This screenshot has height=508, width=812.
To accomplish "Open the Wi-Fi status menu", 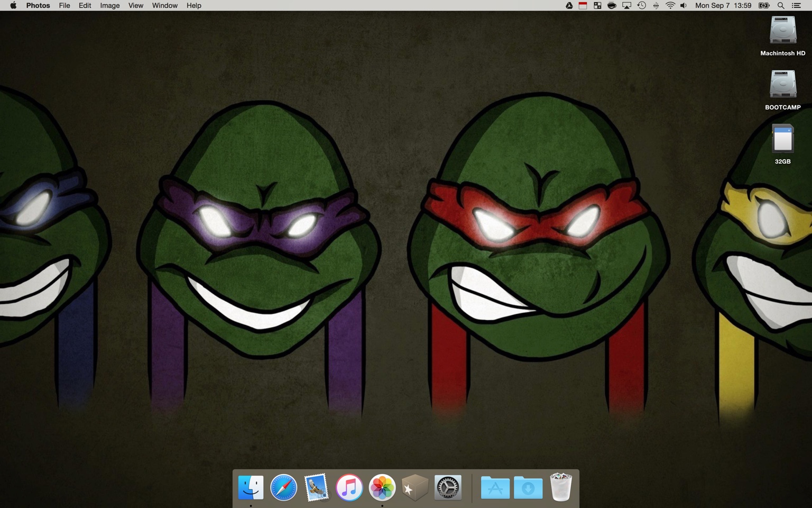I will 670,5.
